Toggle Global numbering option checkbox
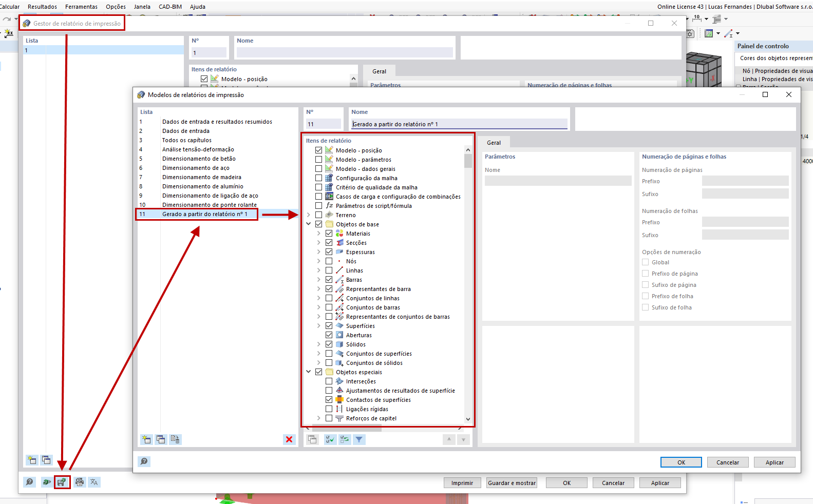This screenshot has height=504, width=813. coord(646,262)
